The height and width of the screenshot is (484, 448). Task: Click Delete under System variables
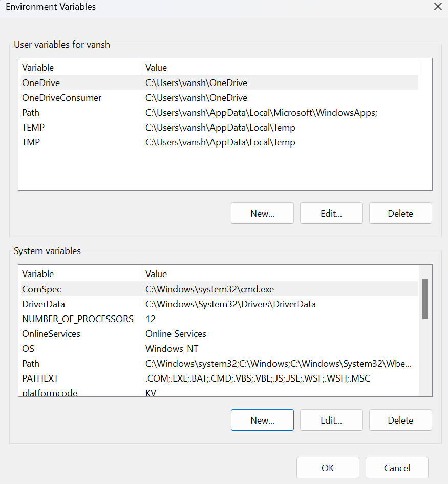(x=400, y=420)
